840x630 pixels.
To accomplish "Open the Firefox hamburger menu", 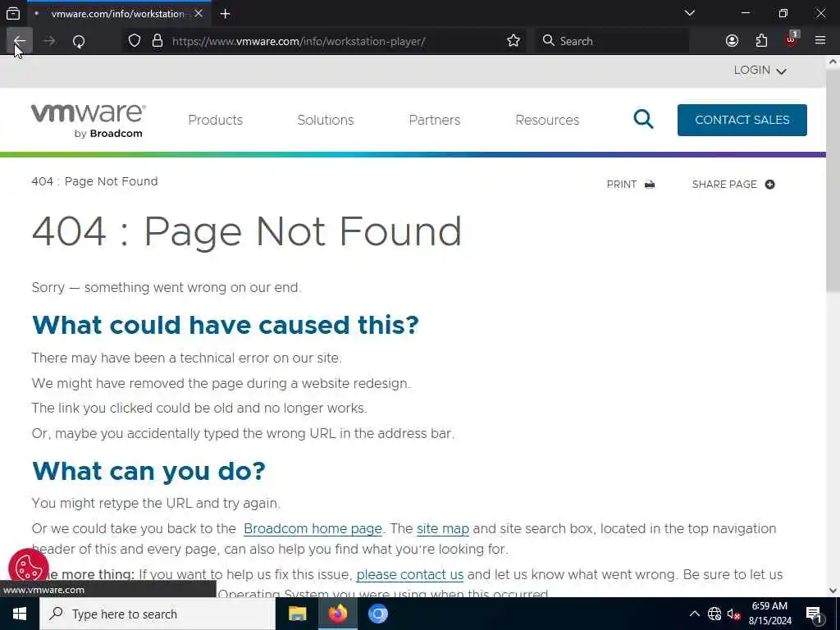I will click(x=819, y=41).
